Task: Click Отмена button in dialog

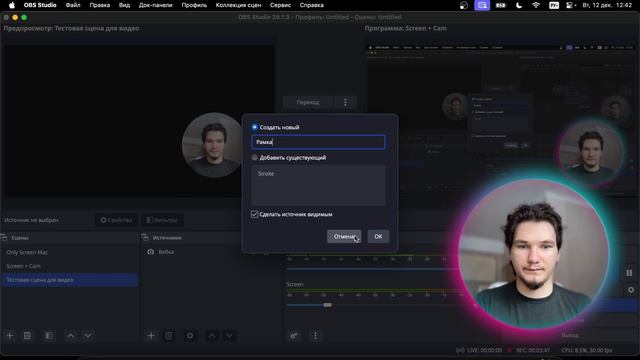Action: [x=344, y=236]
